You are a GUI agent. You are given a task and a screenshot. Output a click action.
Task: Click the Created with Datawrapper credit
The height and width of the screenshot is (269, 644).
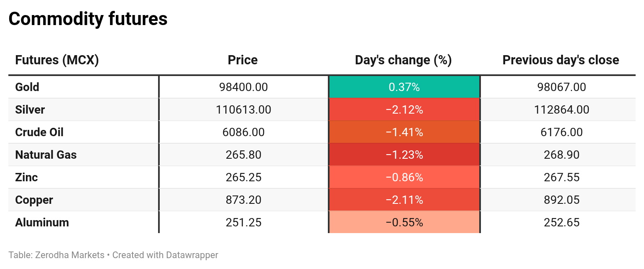click(165, 255)
